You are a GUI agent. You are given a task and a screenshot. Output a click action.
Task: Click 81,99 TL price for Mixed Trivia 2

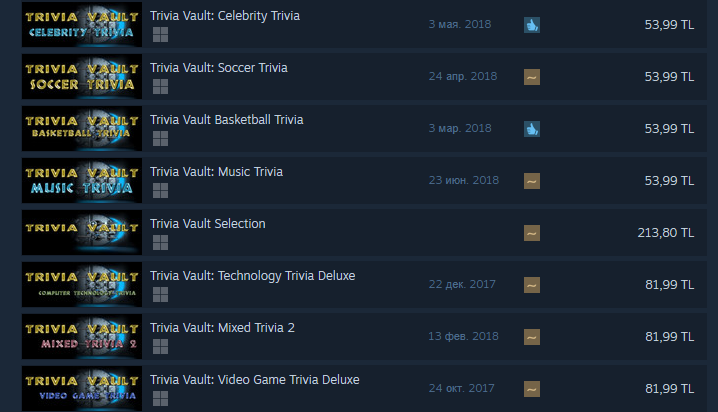click(x=669, y=337)
